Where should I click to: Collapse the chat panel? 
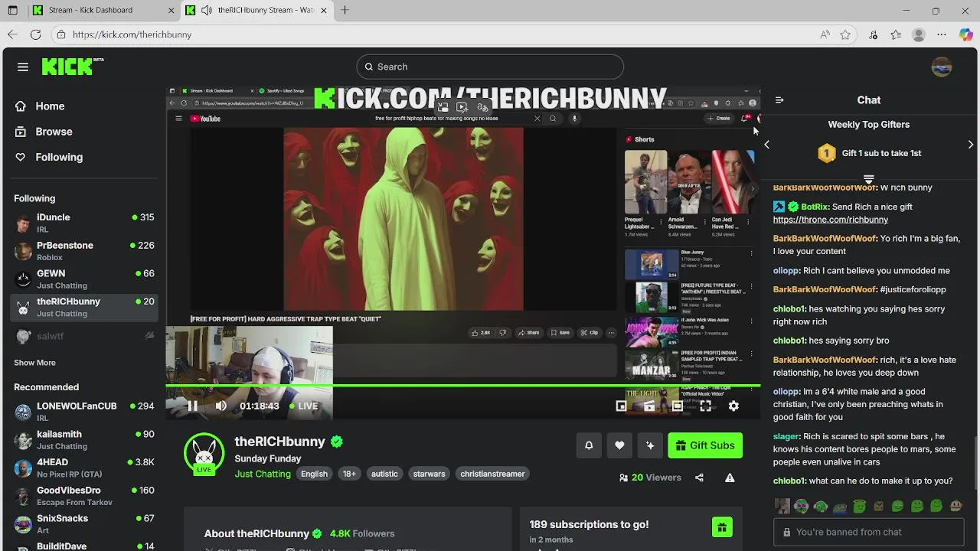pos(779,100)
